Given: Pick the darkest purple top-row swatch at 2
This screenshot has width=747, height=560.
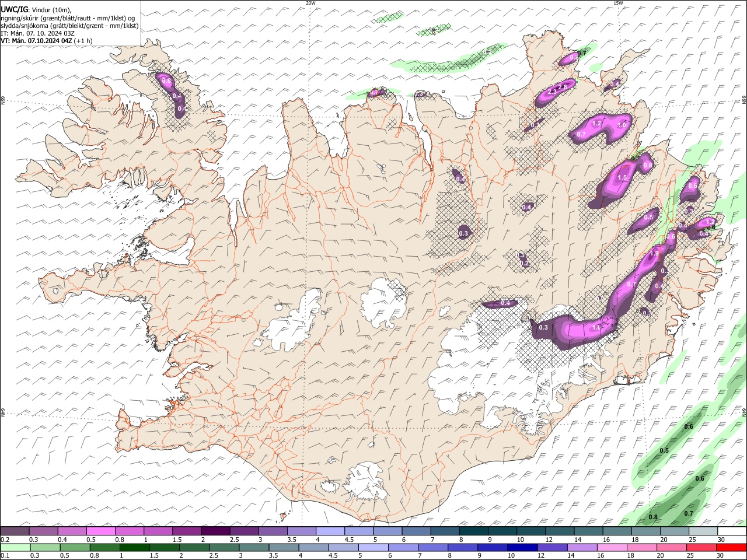Looking at the screenshot, I should [215, 531].
